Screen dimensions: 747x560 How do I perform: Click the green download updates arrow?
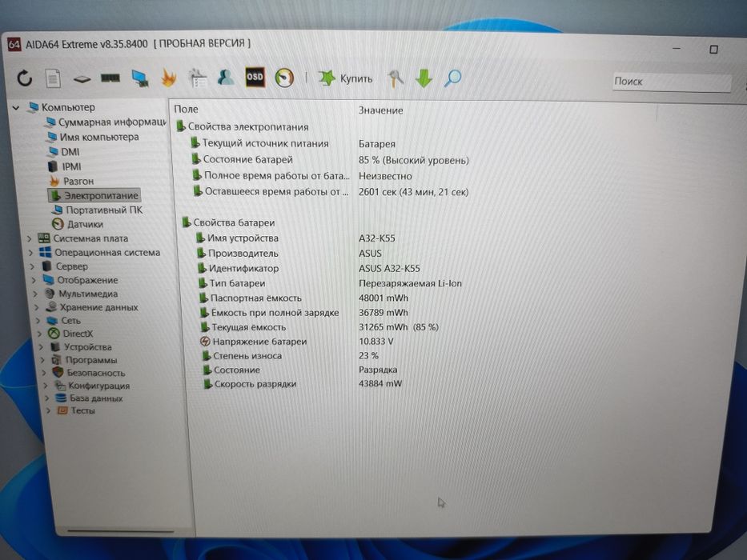pos(424,78)
